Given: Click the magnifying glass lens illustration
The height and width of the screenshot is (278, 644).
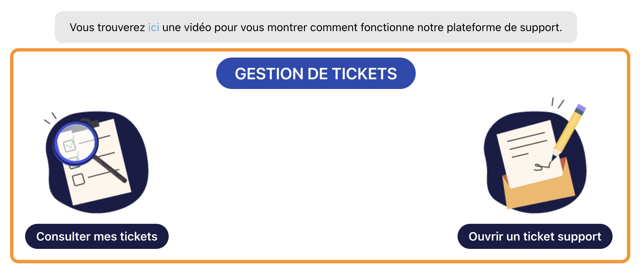Looking at the screenshot, I should pyautogui.click(x=76, y=143).
